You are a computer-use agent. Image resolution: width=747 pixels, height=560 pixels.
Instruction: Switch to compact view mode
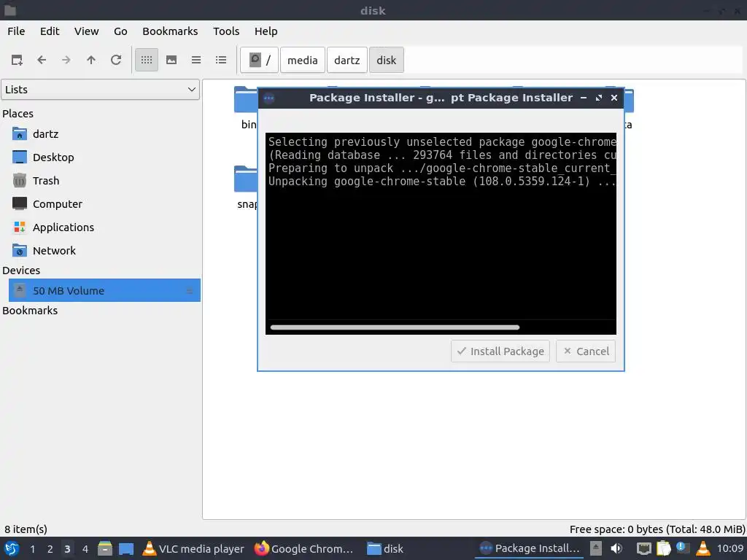pyautogui.click(x=196, y=60)
